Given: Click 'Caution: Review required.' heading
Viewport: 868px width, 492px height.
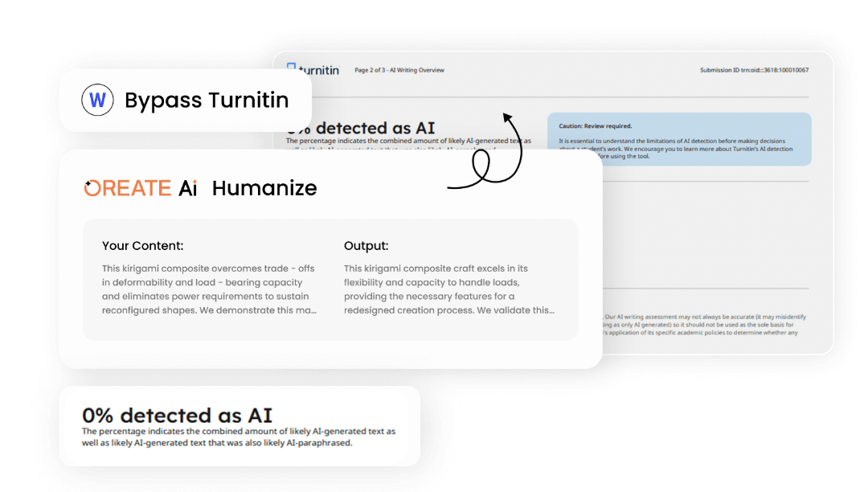Looking at the screenshot, I should [x=595, y=126].
